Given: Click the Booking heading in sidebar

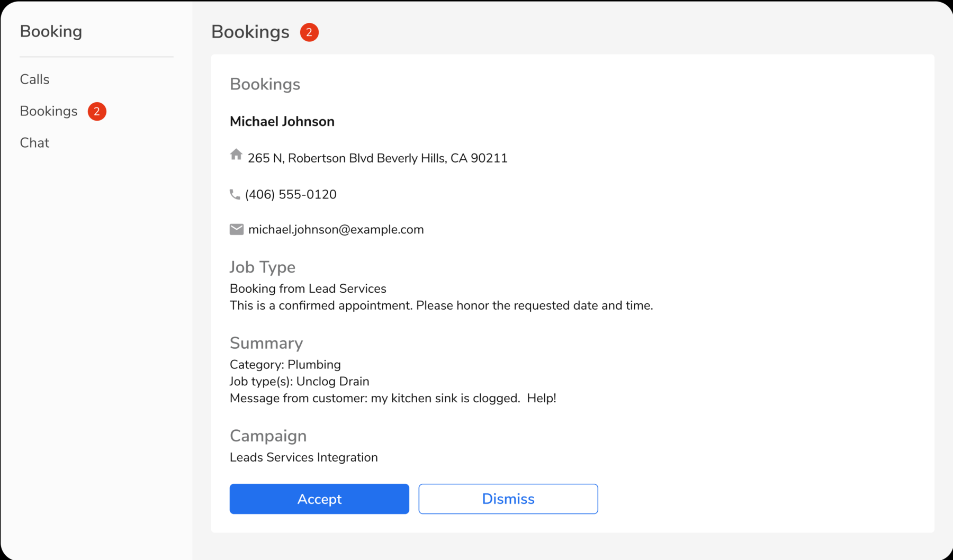Looking at the screenshot, I should [51, 31].
